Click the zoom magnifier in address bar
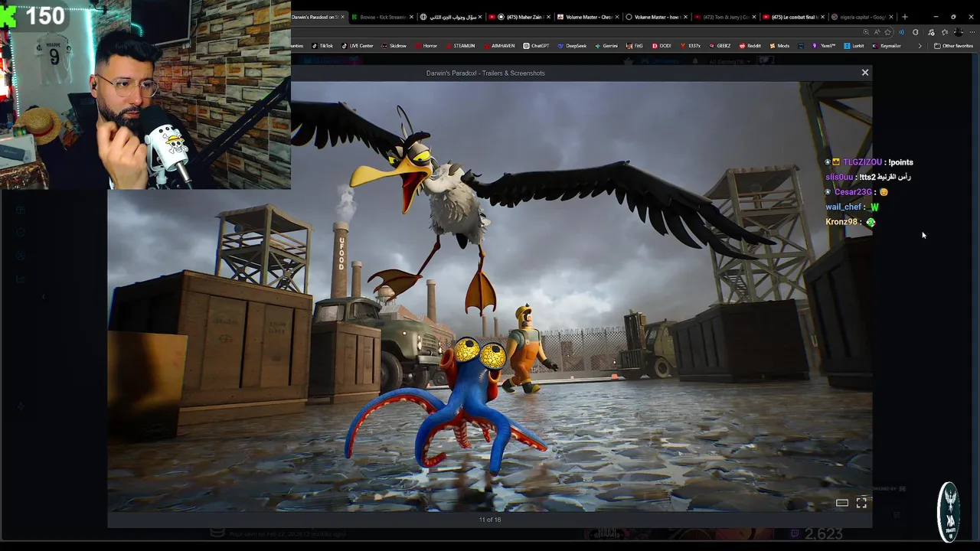 click(x=866, y=32)
